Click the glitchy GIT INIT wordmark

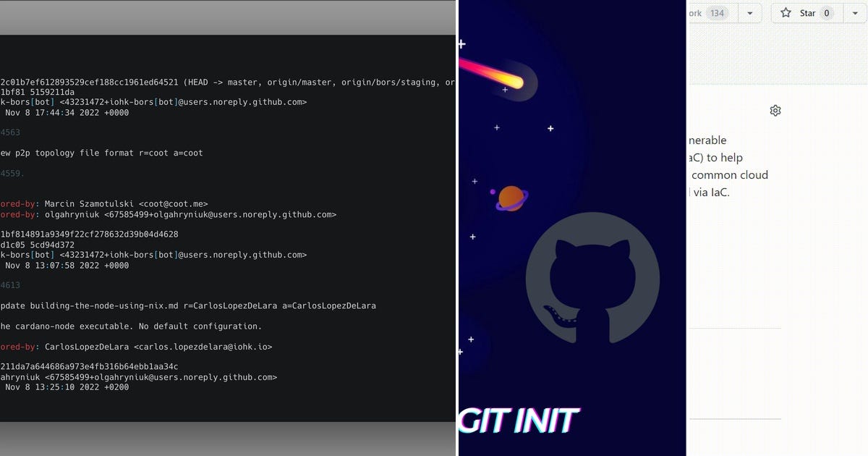[521, 420]
